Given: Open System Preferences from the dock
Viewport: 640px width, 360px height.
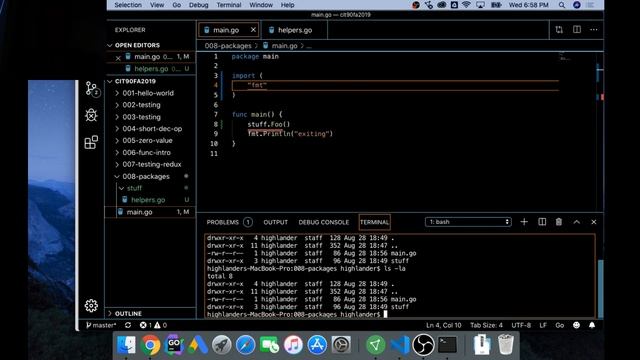Looking at the screenshot, I should (x=341, y=345).
